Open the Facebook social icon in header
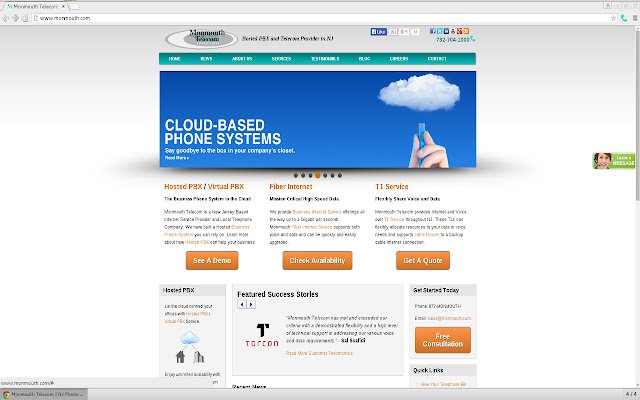Viewport: 640px width, 400px height. coord(433,31)
